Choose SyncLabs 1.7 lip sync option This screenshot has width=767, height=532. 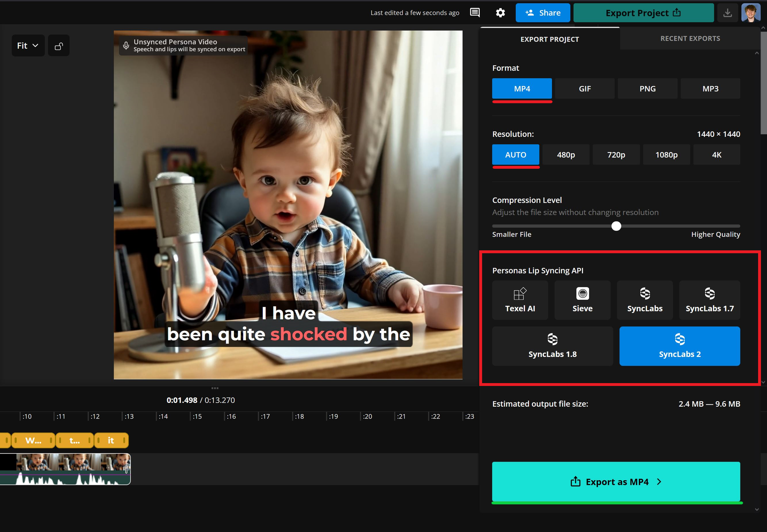coord(709,300)
